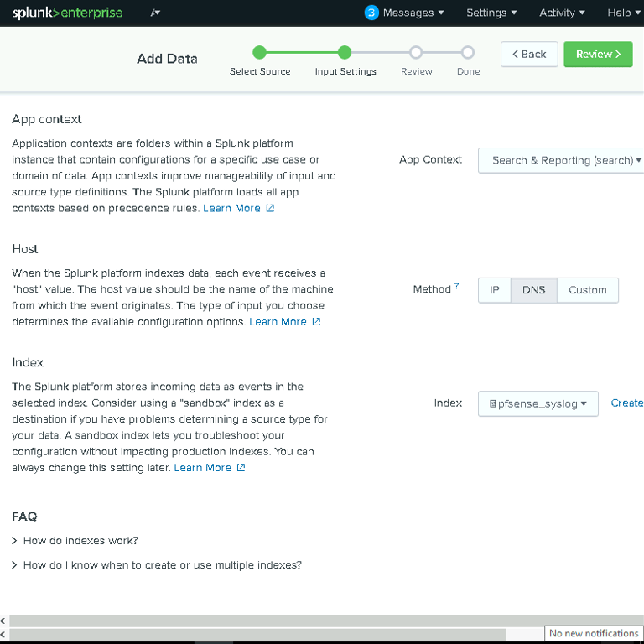Select Custom host method
Viewport: 644px width, 644px height.
[x=587, y=290]
